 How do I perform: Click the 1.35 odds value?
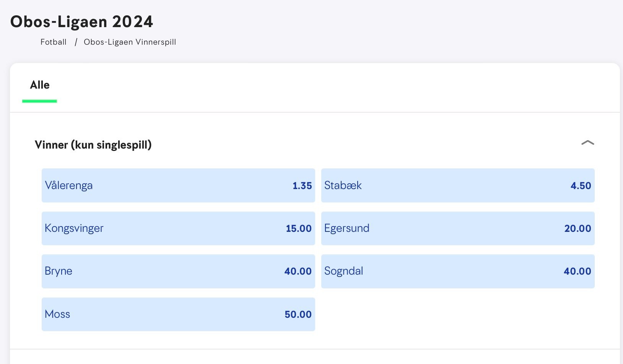(302, 186)
